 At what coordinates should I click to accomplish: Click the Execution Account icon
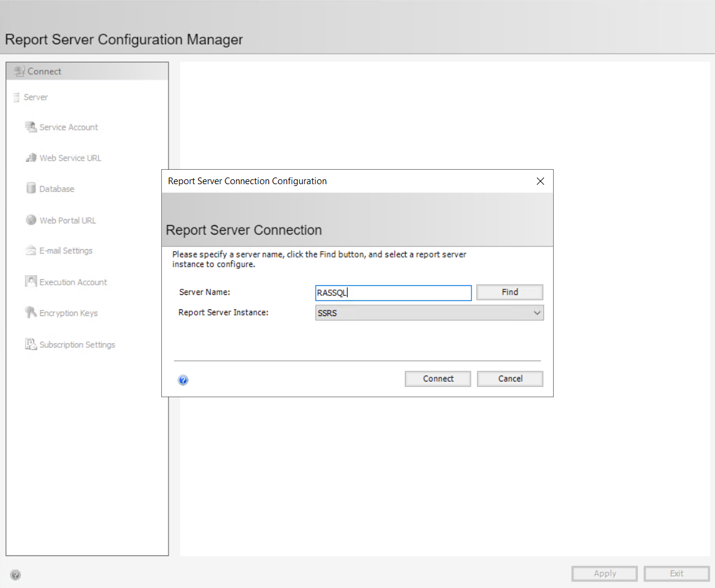coord(31,282)
